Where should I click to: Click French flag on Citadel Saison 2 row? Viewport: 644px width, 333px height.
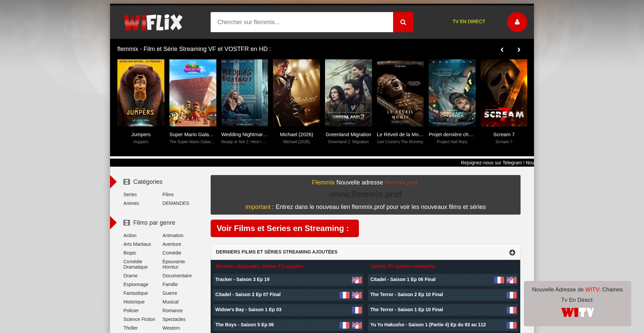click(344, 295)
